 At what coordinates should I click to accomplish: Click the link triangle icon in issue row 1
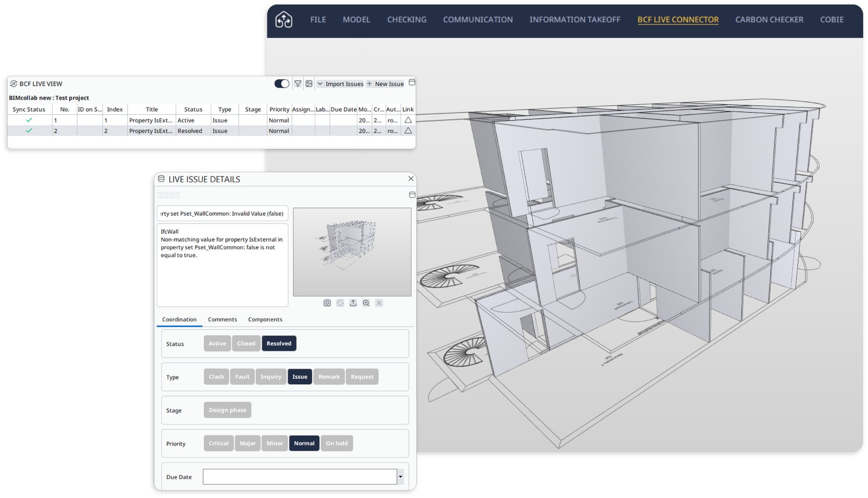[408, 120]
